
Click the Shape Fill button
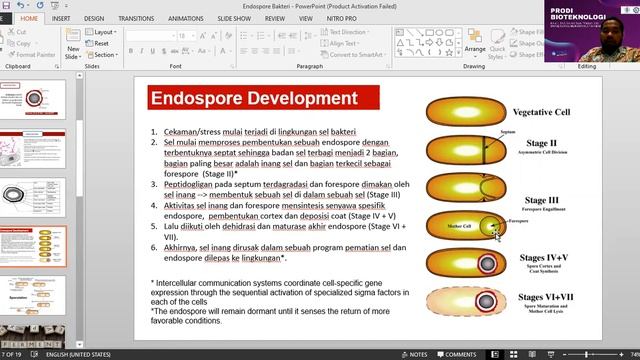click(x=527, y=32)
